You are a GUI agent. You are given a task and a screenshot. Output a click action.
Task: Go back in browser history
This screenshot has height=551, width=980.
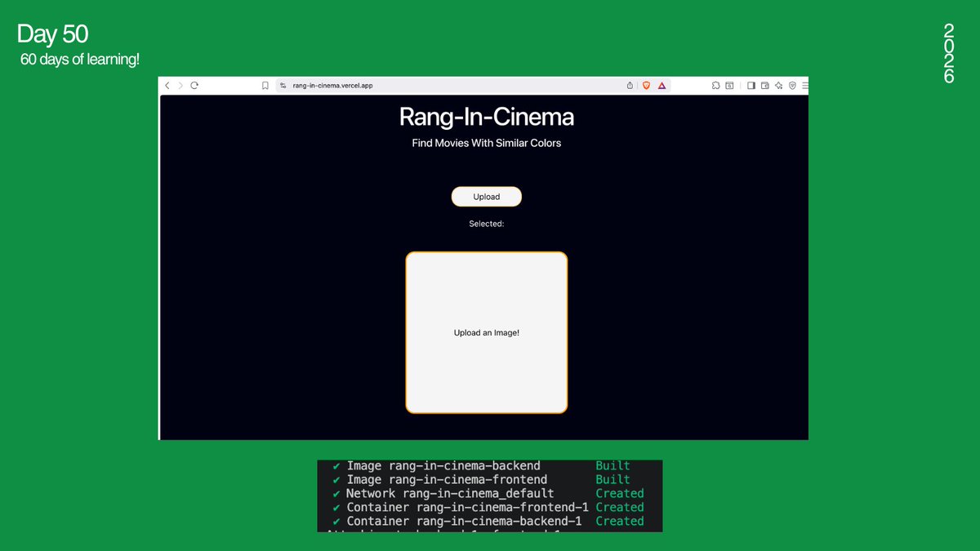[167, 85]
